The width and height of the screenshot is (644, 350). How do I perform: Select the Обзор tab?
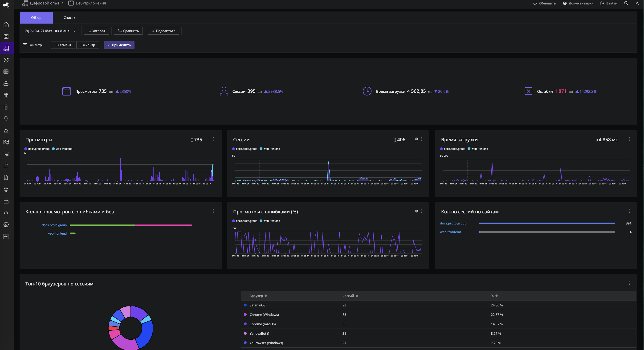[x=36, y=18]
